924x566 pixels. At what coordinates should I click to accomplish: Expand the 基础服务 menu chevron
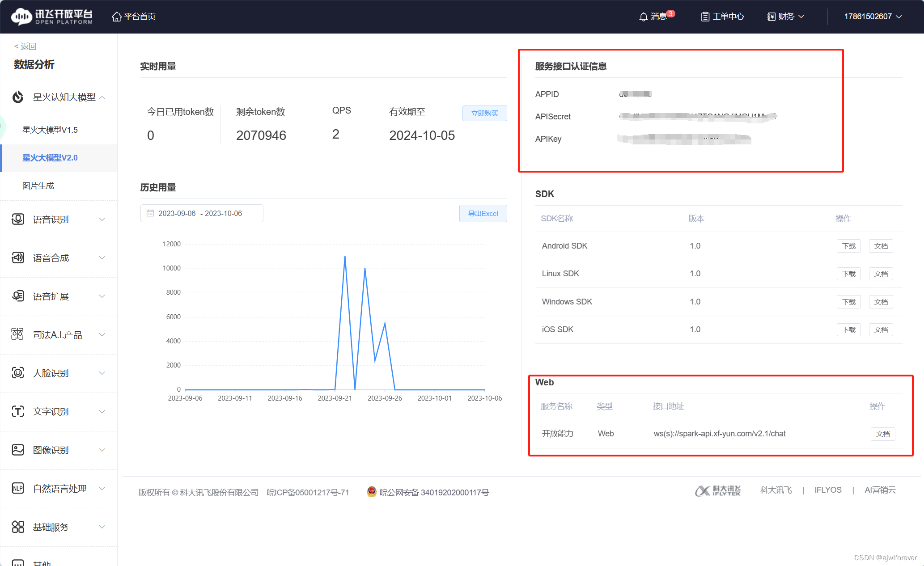(102, 527)
